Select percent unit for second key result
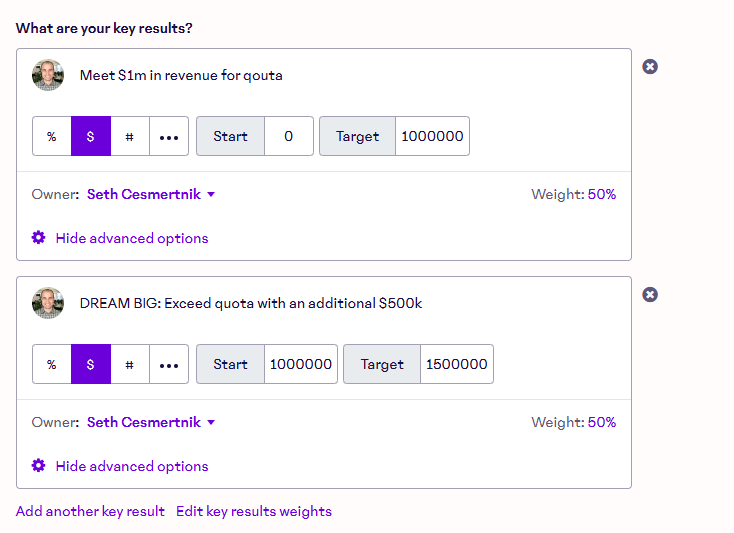734x533 pixels. 52,365
